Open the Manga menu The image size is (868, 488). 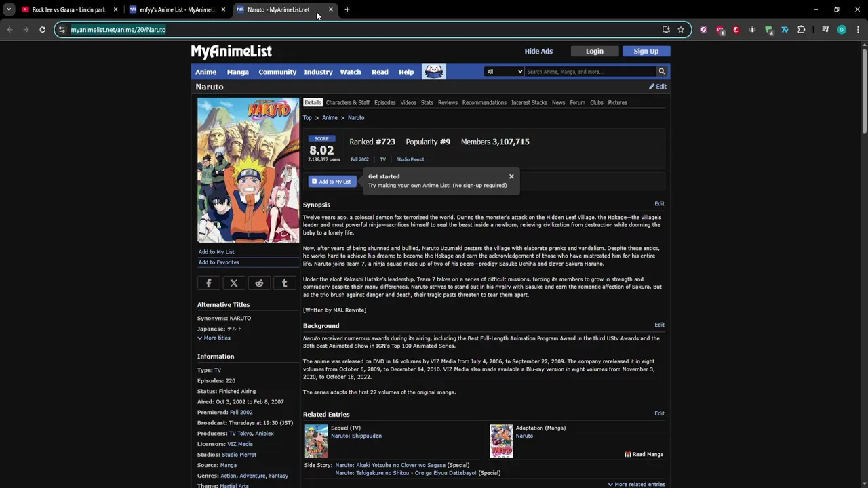[x=237, y=72]
